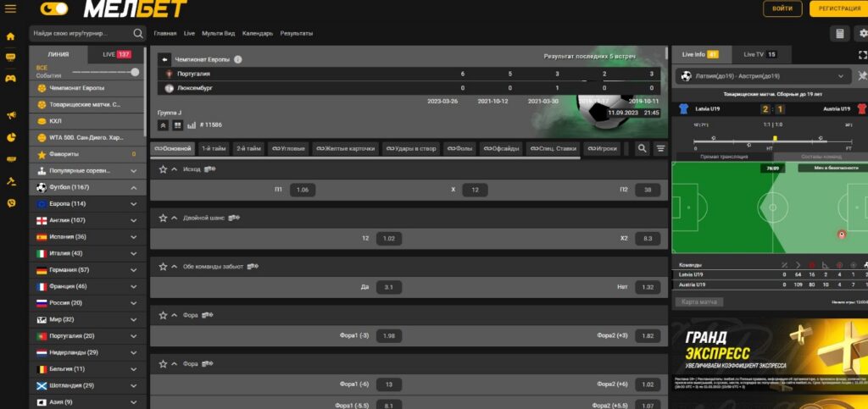Expand Популярные соревнования chevron
This screenshot has height=409, width=868.
[x=133, y=171]
